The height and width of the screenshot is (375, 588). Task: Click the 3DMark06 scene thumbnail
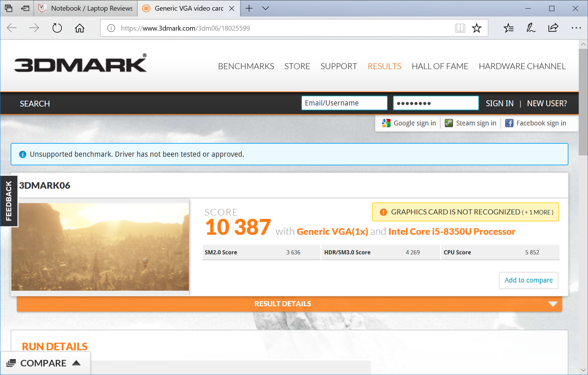[x=100, y=247]
